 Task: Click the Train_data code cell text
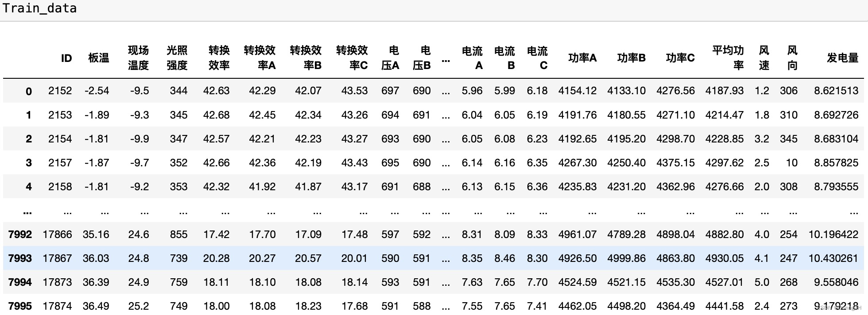pos(40,8)
